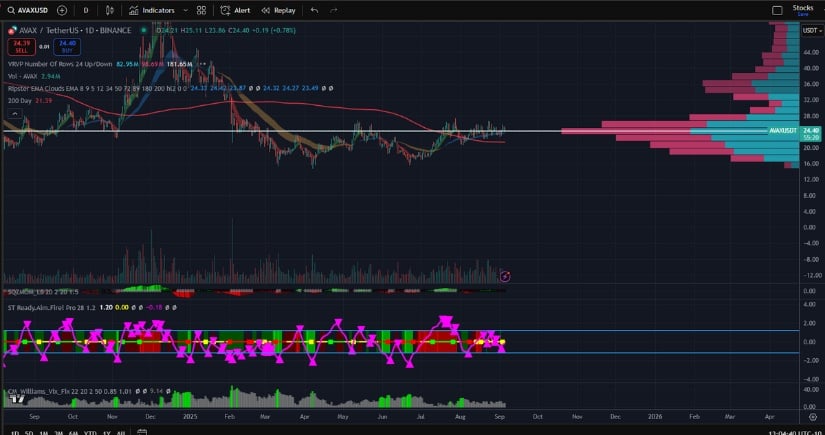Image resolution: width=825 pixels, height=435 pixels.
Task: Click the compare/add symbol plus icon
Action: [62, 10]
